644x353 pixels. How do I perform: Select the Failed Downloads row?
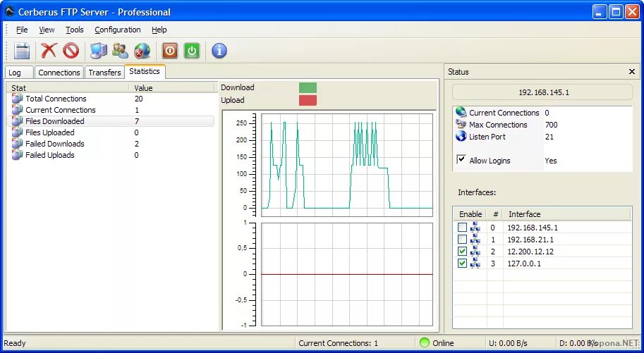tap(111, 144)
